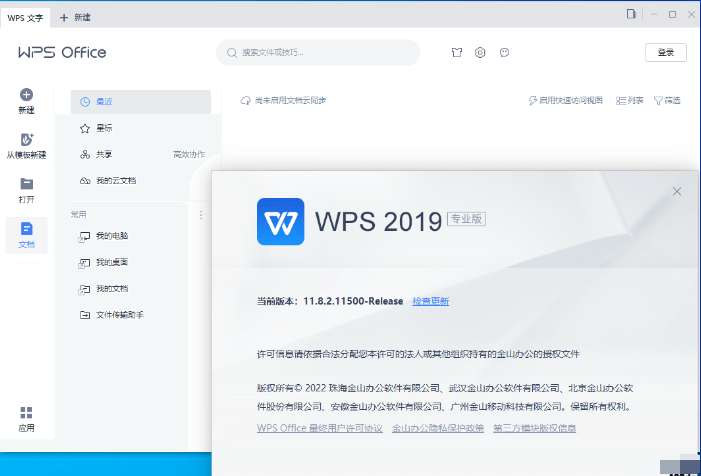Click the Open (打开) folder icon

pos(26,184)
